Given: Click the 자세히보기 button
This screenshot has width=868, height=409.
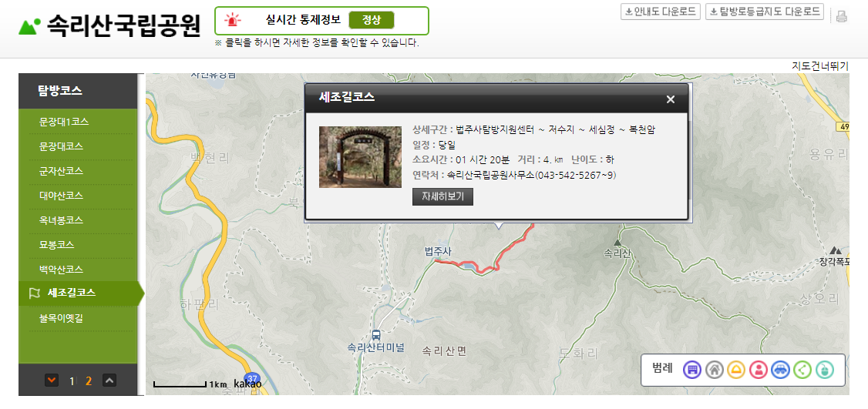Looking at the screenshot, I should (442, 196).
